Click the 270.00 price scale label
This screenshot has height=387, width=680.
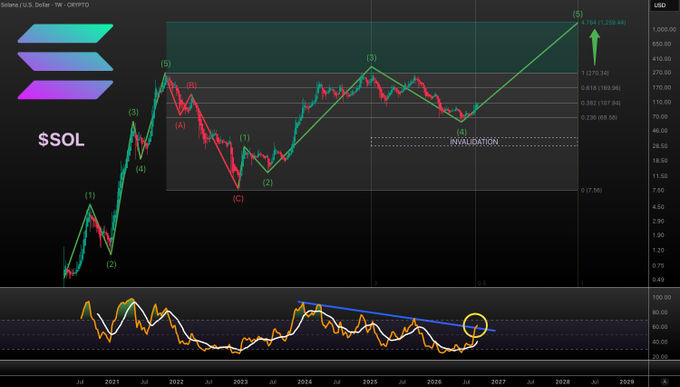point(662,72)
